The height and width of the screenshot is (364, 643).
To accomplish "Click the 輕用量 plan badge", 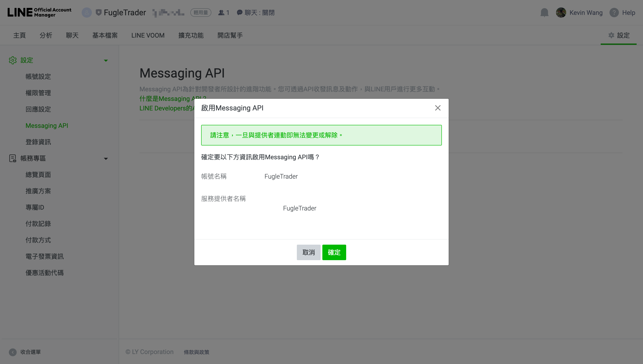I will click(201, 13).
